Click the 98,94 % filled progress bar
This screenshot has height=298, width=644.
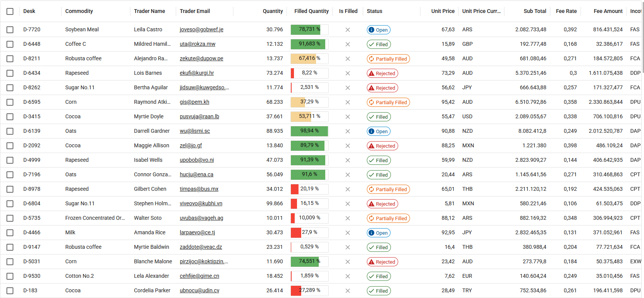point(309,131)
